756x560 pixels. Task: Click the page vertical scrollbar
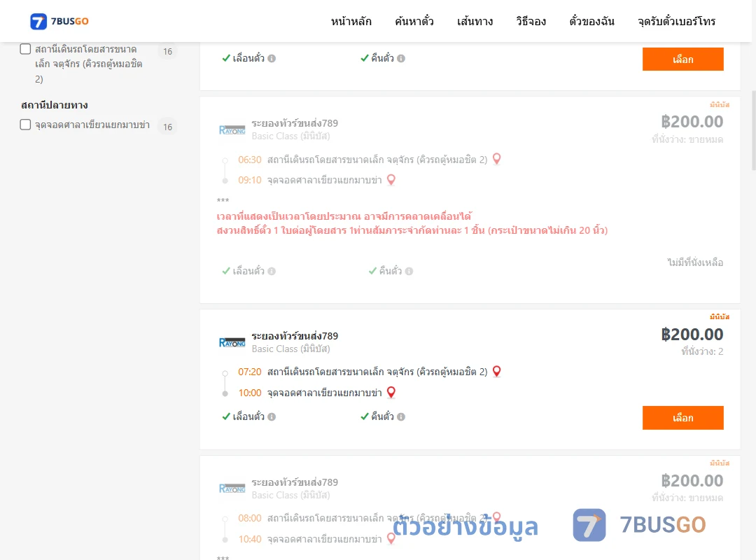coord(753,130)
